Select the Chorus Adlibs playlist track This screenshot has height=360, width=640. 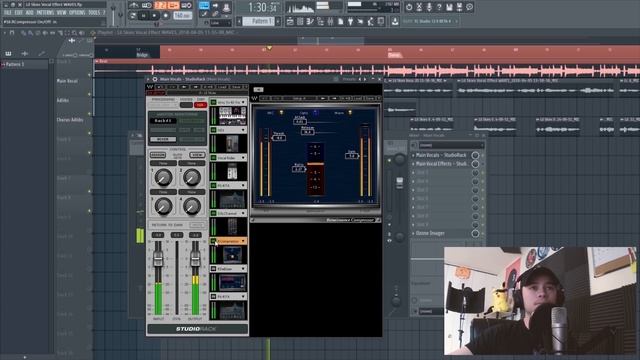(x=70, y=120)
